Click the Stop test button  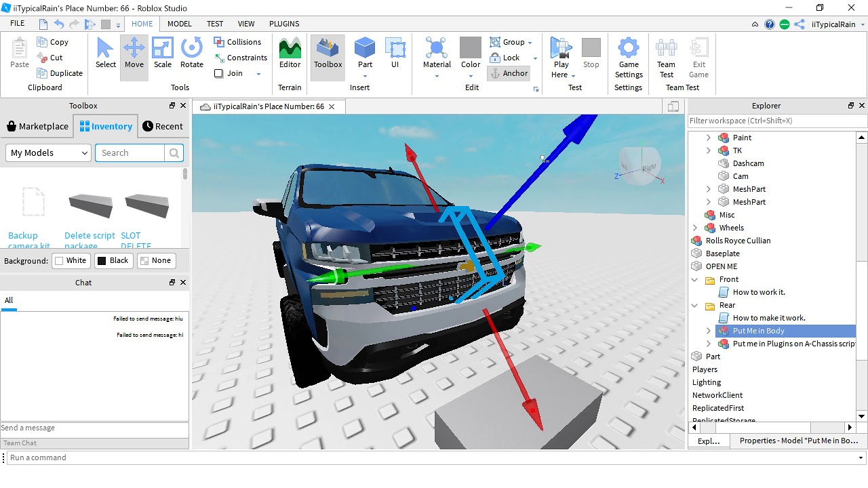point(591,54)
